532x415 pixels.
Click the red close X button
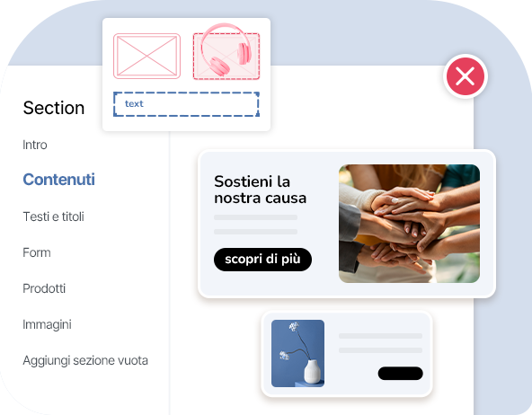coord(465,76)
